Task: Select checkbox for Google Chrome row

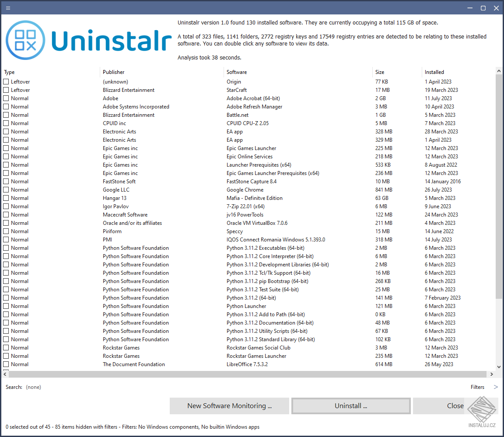Action: pos(6,189)
